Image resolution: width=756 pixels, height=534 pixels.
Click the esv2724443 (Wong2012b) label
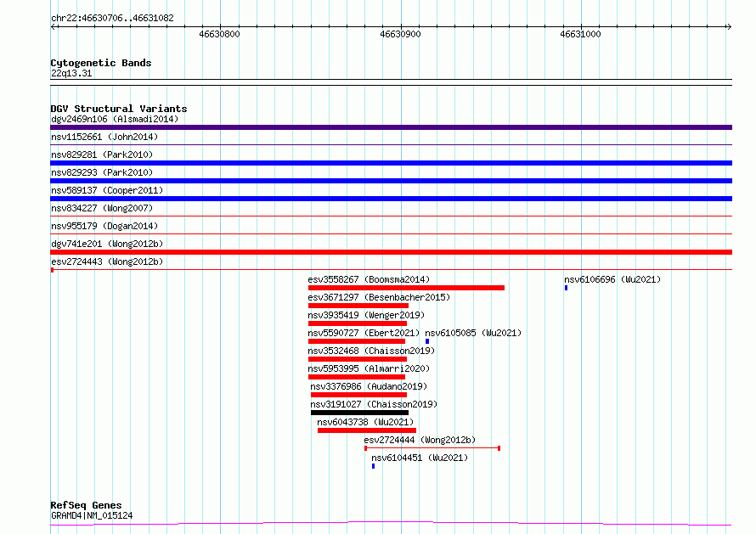(x=107, y=261)
